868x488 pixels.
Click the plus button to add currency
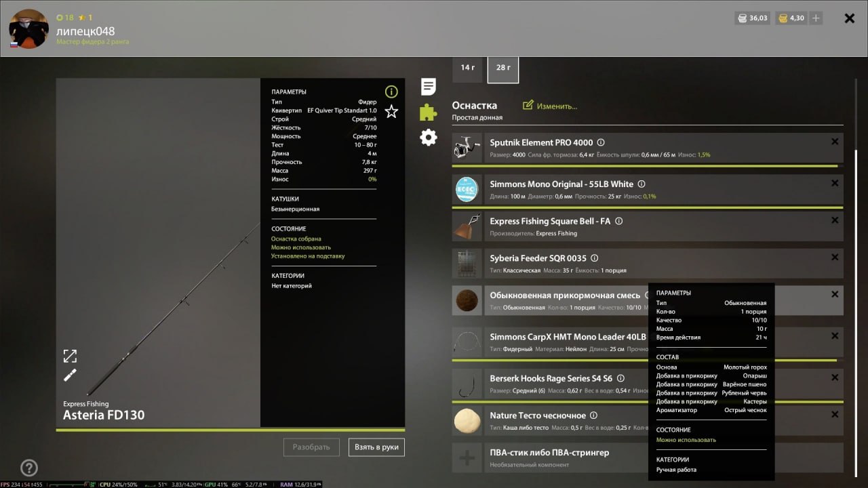click(816, 18)
